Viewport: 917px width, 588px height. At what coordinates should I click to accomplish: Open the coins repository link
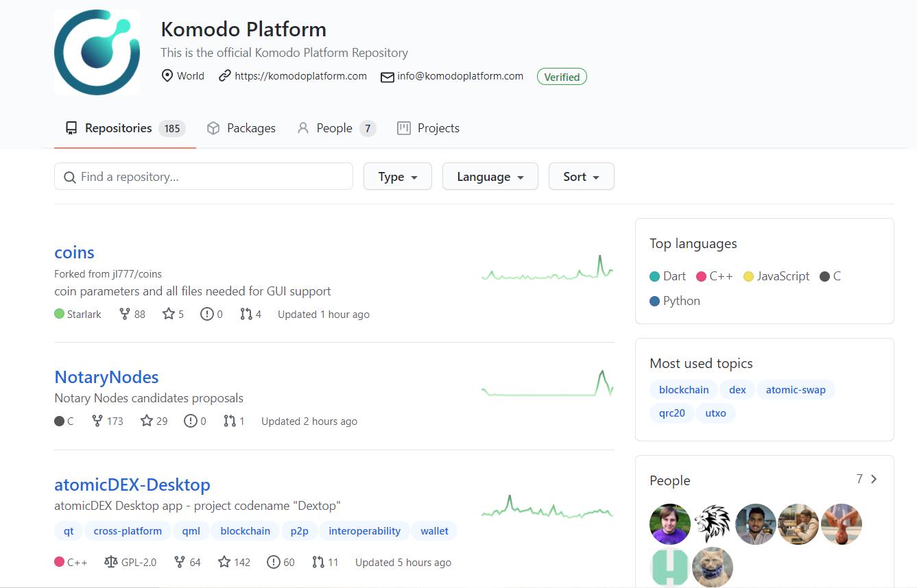(x=74, y=252)
